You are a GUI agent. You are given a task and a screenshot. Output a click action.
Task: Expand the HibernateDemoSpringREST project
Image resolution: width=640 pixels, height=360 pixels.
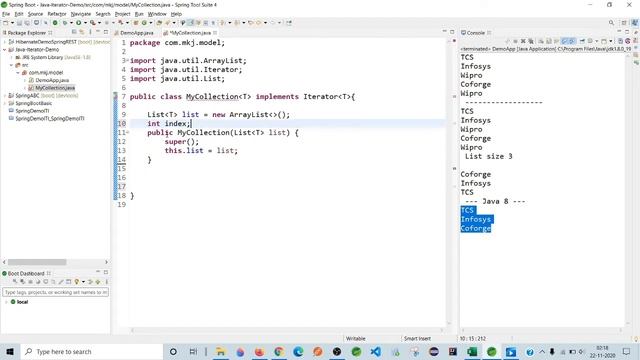(x=4, y=42)
